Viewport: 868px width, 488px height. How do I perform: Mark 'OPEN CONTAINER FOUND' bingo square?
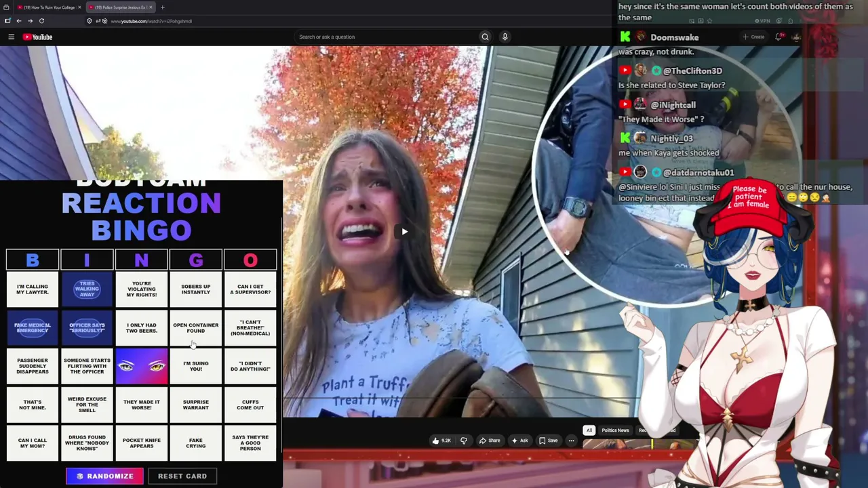196,328
